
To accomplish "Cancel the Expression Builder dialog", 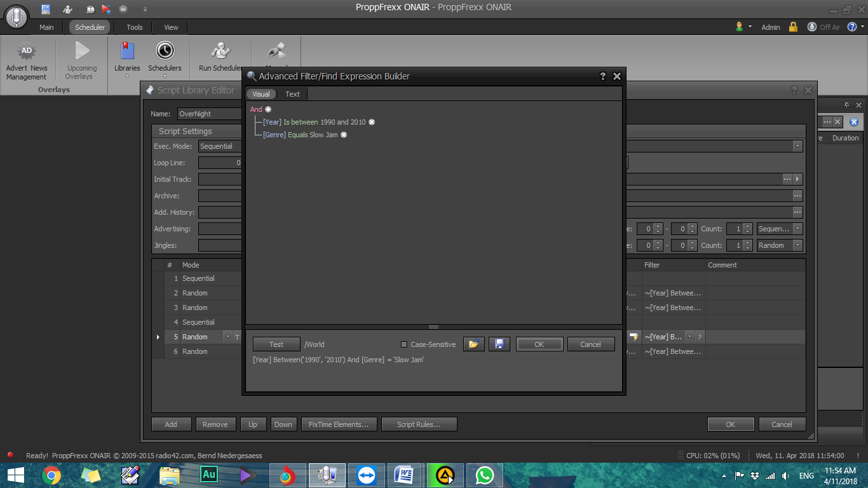I will pos(590,344).
